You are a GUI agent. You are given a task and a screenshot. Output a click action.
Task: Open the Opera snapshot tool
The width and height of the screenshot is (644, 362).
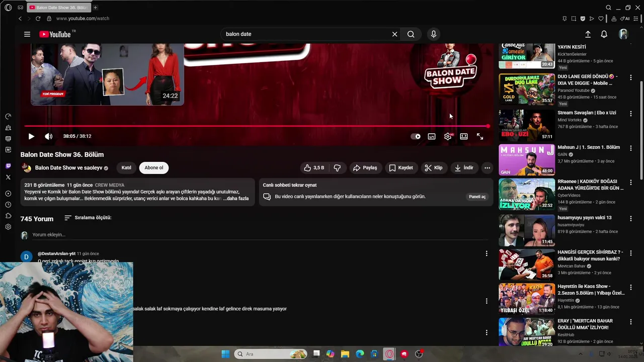(x=574, y=19)
